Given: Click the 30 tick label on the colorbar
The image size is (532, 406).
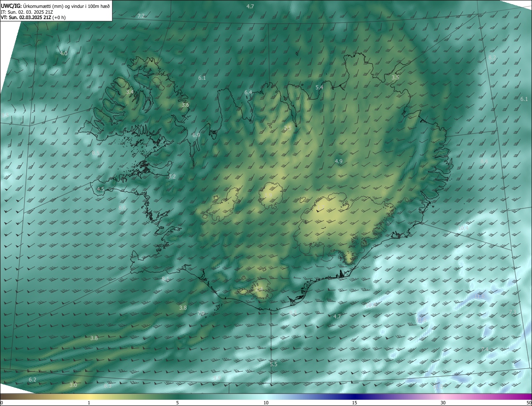Looking at the screenshot, I should [443, 403].
